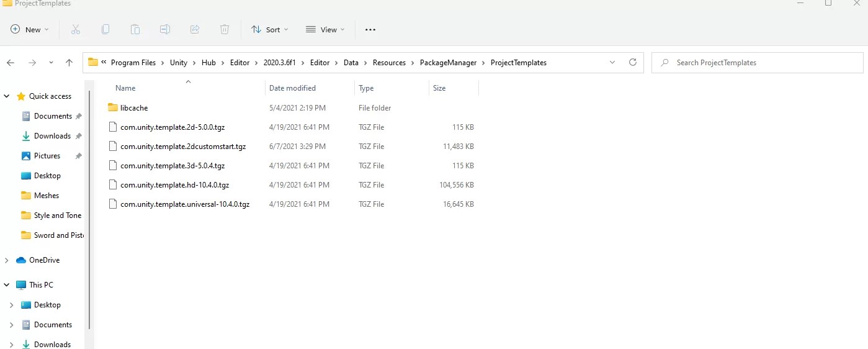Open Desktop under Quick access

47,176
